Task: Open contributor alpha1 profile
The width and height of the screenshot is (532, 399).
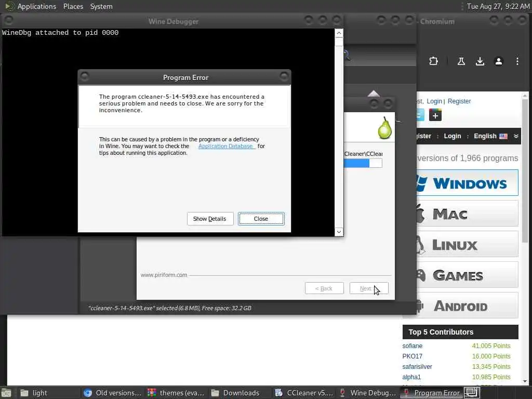Action: point(411,377)
